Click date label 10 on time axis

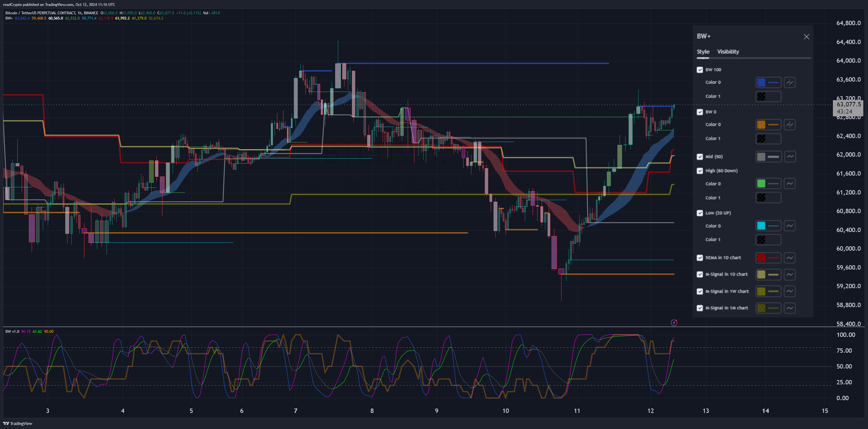tap(506, 410)
